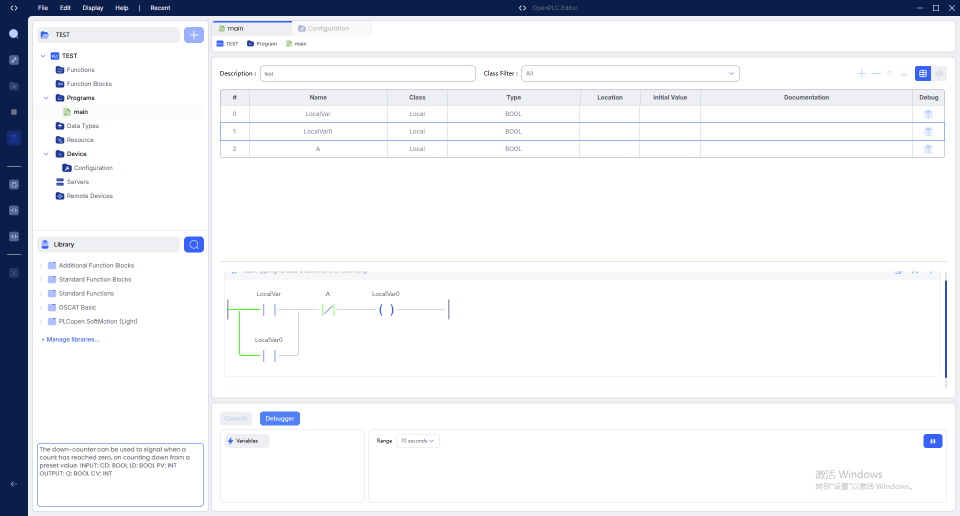
Task: Open Functions folder in project tree
Action: [x=80, y=70]
